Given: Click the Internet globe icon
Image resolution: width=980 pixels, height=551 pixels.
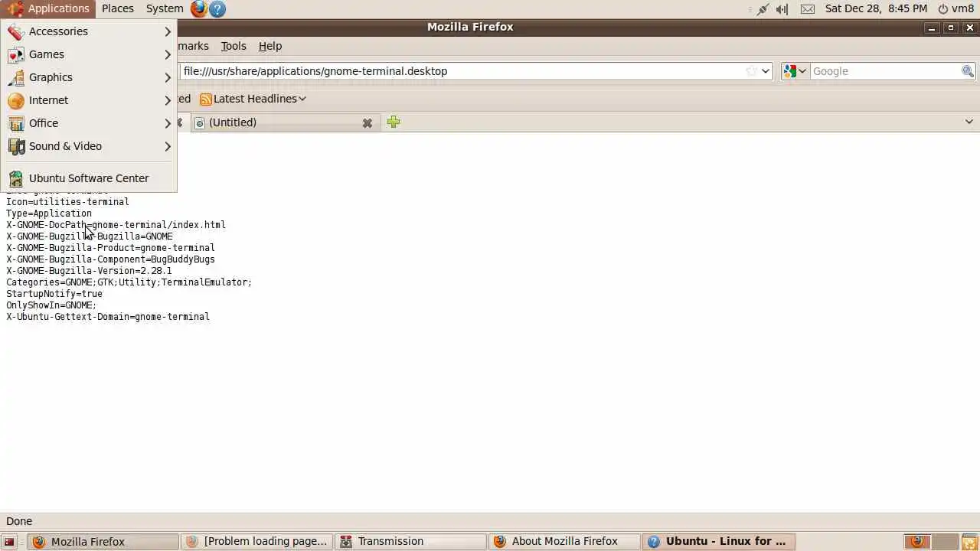Looking at the screenshot, I should click(x=16, y=101).
